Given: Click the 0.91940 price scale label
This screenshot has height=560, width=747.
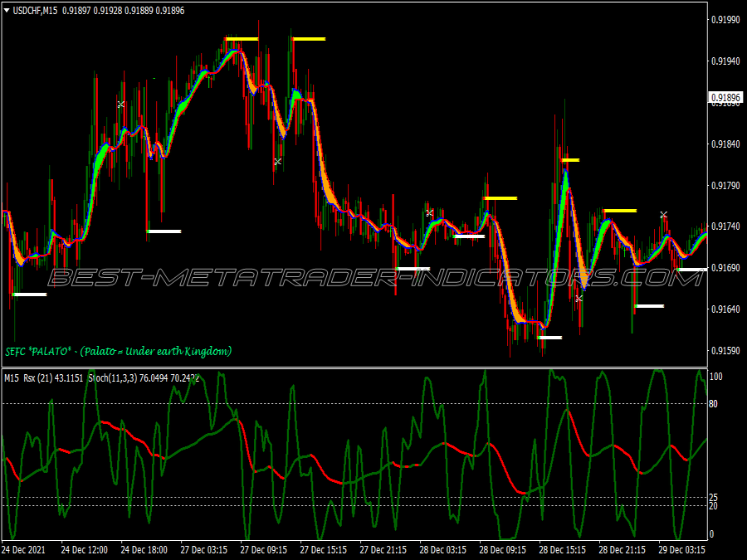Looking at the screenshot, I should coord(726,61).
